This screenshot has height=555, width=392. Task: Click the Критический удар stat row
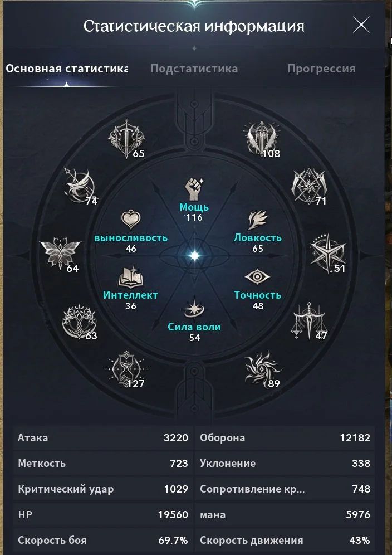(104, 489)
